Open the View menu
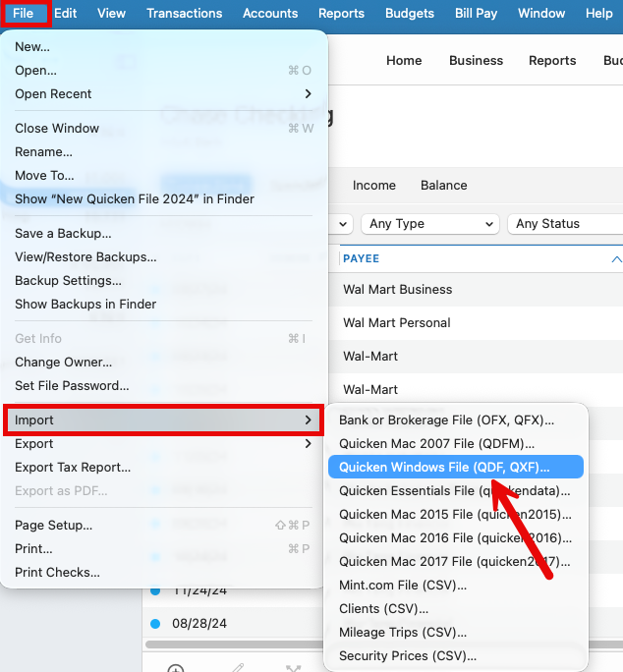This screenshot has width=623, height=672. tap(111, 14)
